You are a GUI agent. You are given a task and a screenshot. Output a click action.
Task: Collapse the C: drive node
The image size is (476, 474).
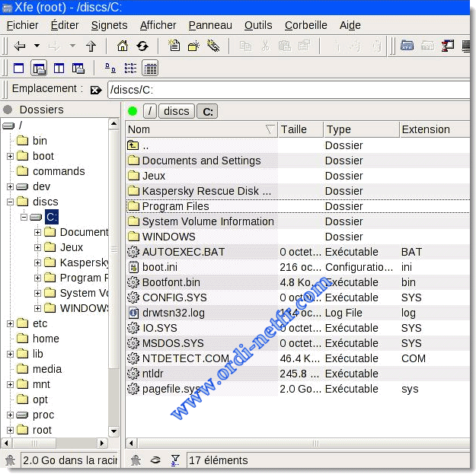click(x=24, y=217)
